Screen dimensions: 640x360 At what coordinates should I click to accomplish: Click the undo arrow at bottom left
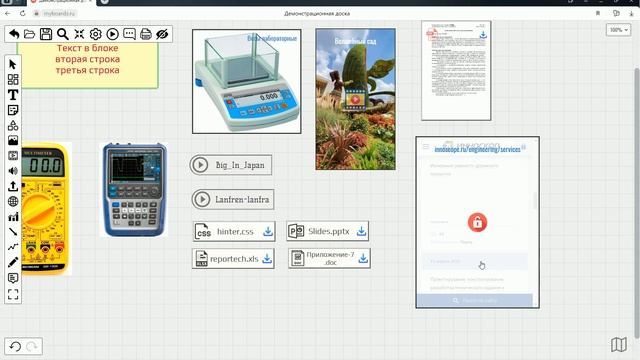[x=15, y=347]
